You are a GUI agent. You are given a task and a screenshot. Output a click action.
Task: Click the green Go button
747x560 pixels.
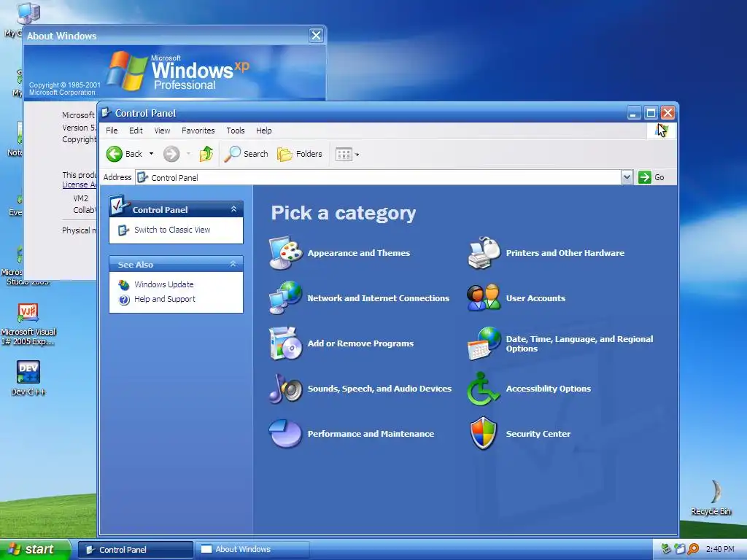coord(651,177)
